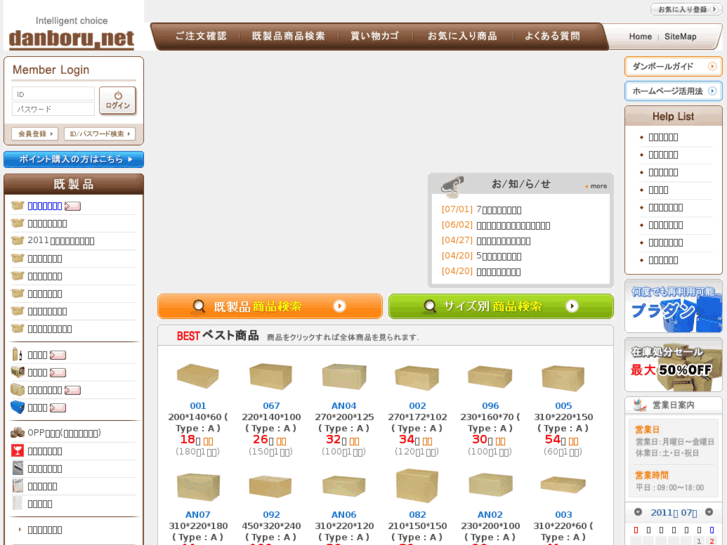The width and height of the screenshot is (727, 545).
Task: Select product 082 box thumbnail
Action: (x=417, y=486)
